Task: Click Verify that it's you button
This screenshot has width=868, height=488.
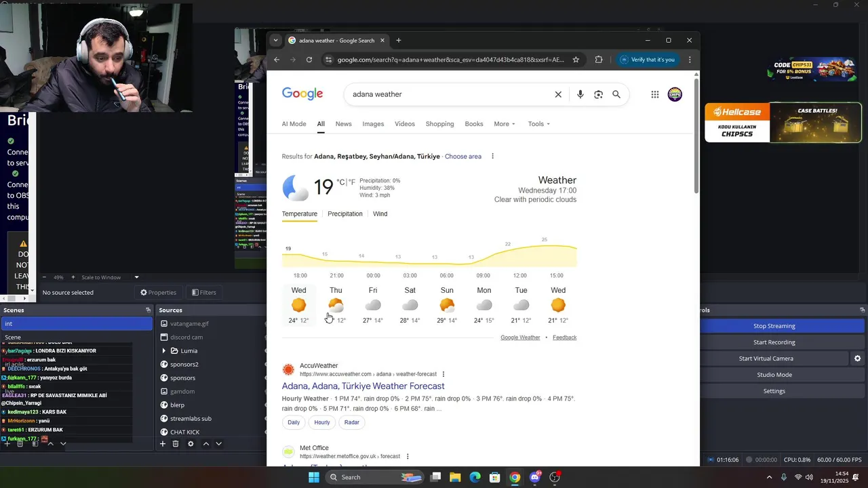Action: tap(647, 60)
